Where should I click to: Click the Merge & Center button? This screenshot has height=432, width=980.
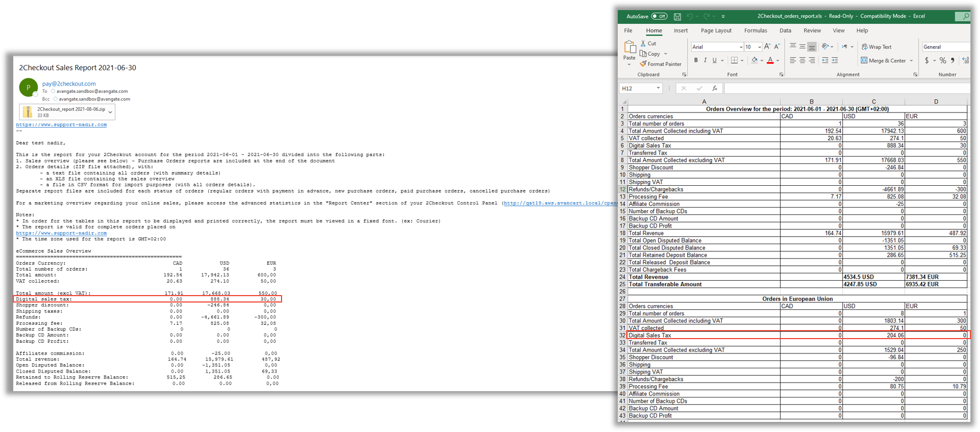883,61
